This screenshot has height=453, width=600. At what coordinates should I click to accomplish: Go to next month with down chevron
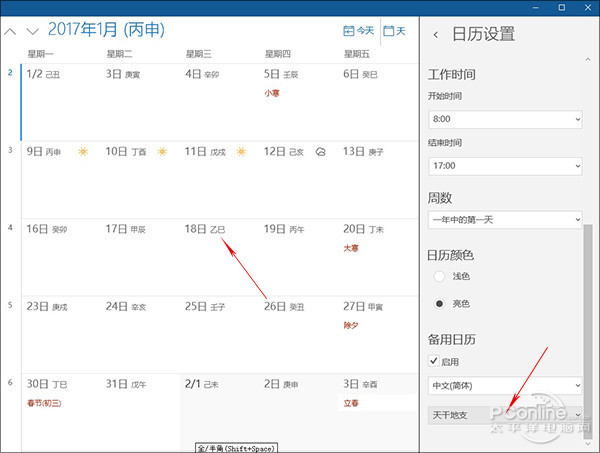pyautogui.click(x=33, y=31)
